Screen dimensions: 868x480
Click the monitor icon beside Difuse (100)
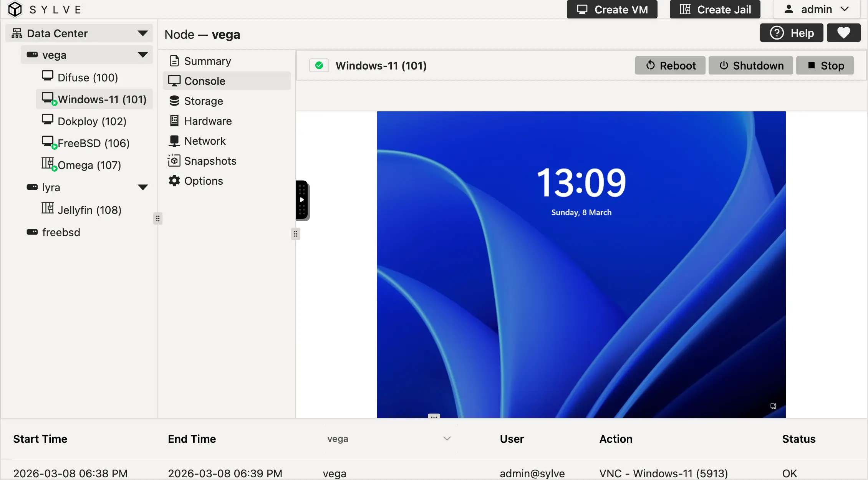pyautogui.click(x=48, y=75)
